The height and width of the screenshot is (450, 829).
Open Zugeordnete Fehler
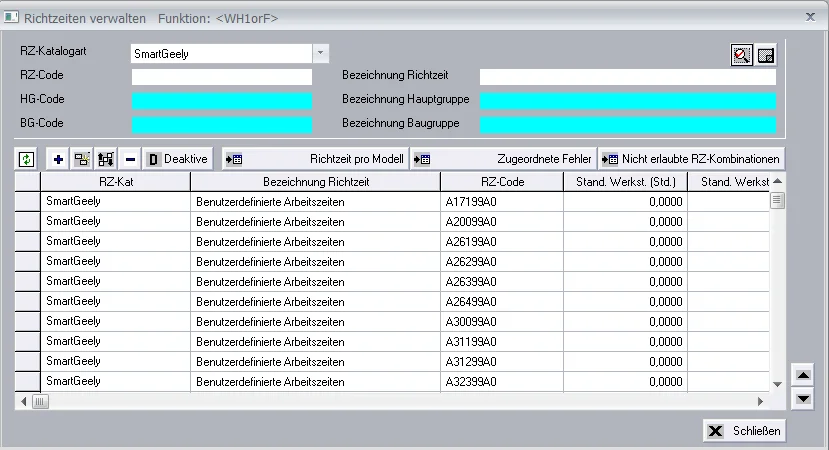pyautogui.click(x=503, y=159)
